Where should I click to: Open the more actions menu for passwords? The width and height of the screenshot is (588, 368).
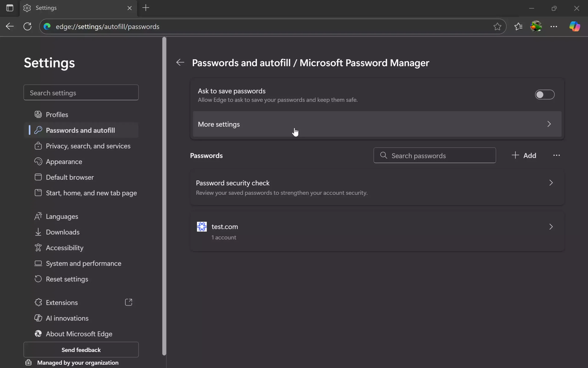point(557,155)
